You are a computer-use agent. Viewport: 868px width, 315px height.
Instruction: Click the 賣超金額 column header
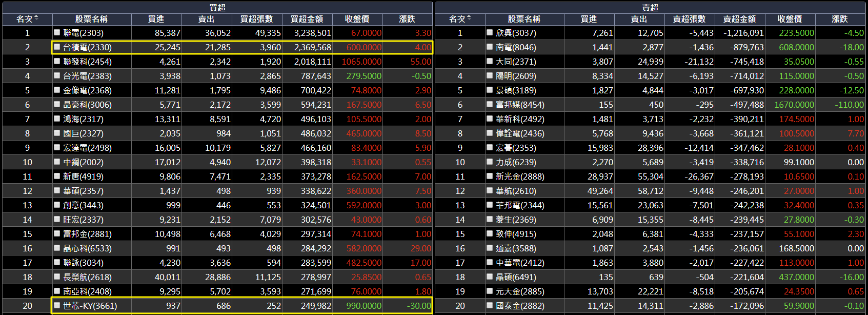[739, 19]
